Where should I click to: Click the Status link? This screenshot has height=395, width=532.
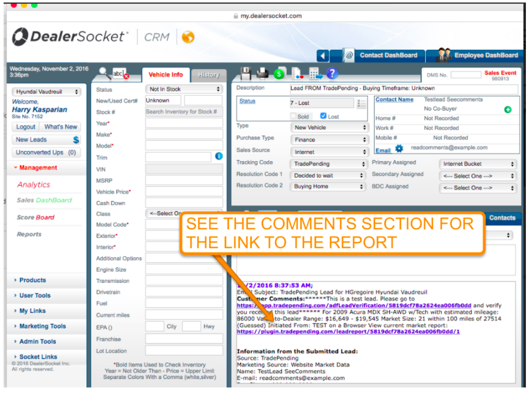click(247, 101)
